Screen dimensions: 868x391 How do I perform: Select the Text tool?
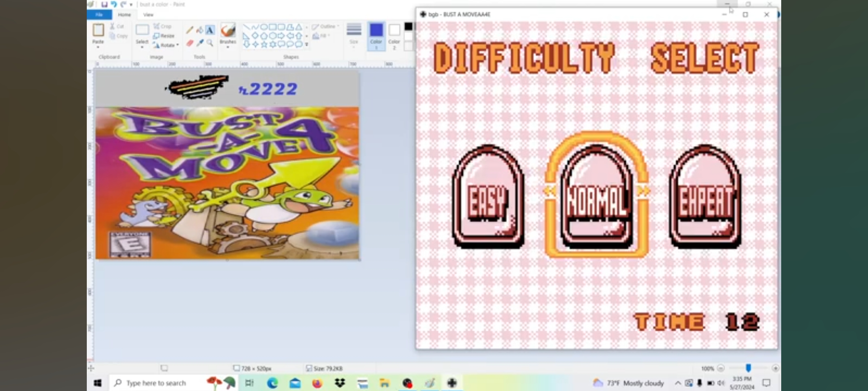[210, 30]
